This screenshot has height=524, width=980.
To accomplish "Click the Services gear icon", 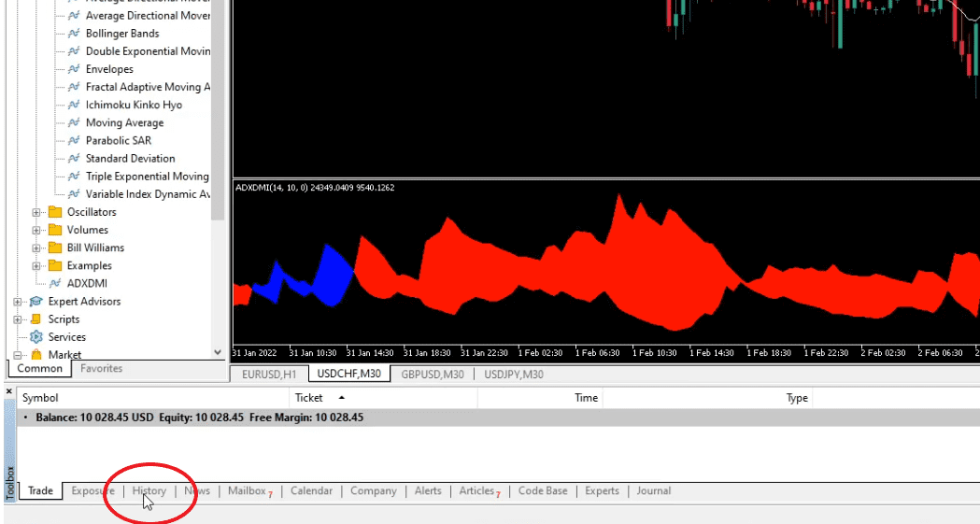I will click(36, 337).
